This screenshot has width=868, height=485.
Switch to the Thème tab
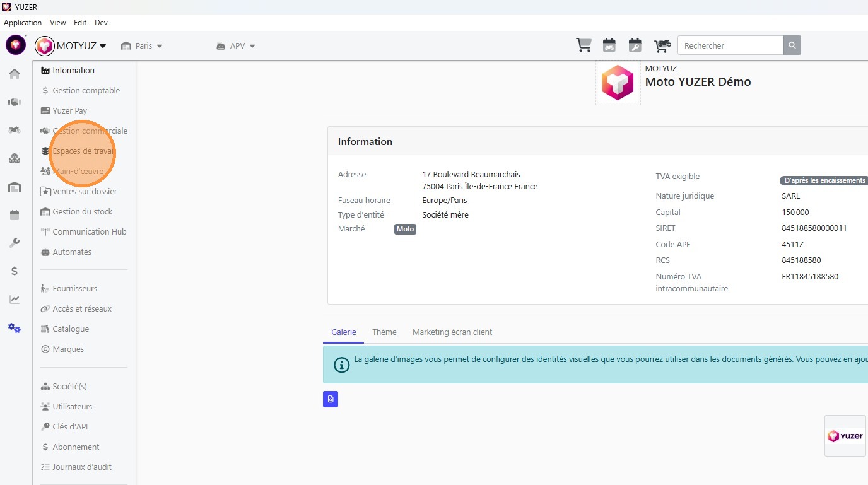coord(384,332)
